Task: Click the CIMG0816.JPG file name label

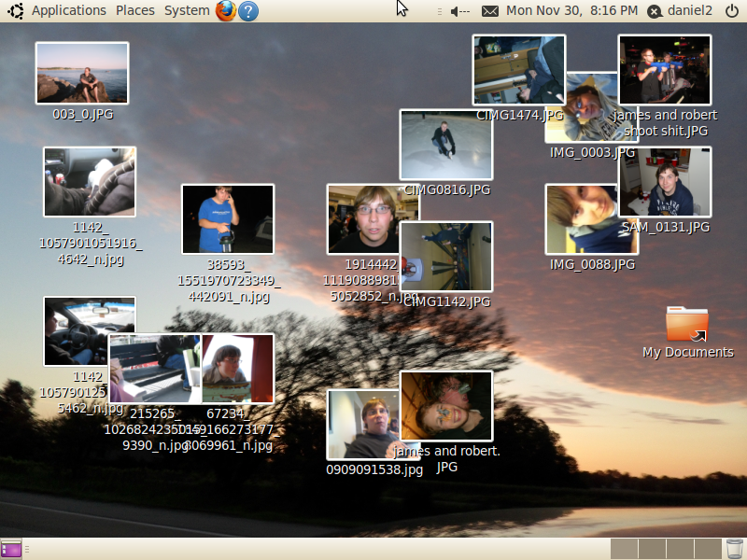Action: click(447, 189)
